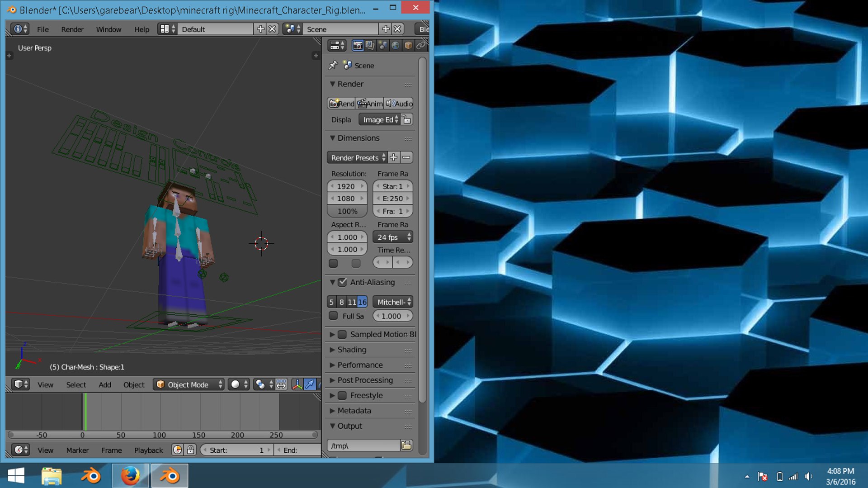Open the Render Presets dropdown
868x488 pixels.
[357, 157]
